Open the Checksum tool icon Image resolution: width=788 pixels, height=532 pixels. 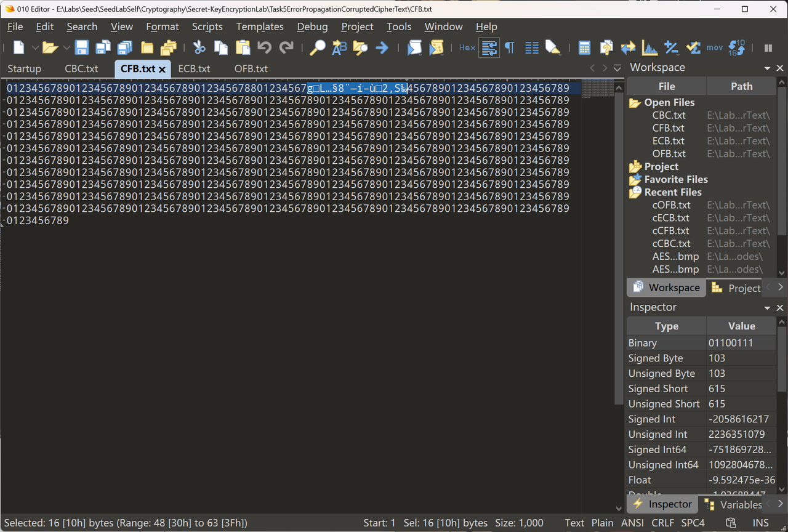693,47
